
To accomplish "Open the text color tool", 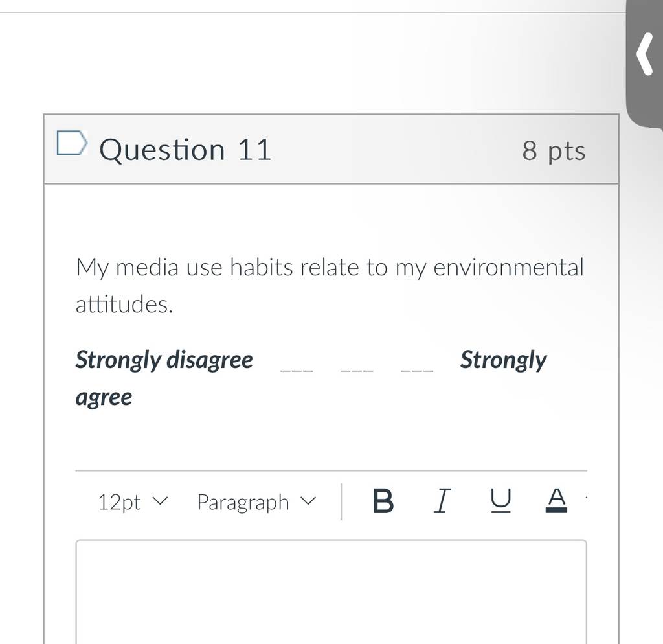I will (556, 501).
